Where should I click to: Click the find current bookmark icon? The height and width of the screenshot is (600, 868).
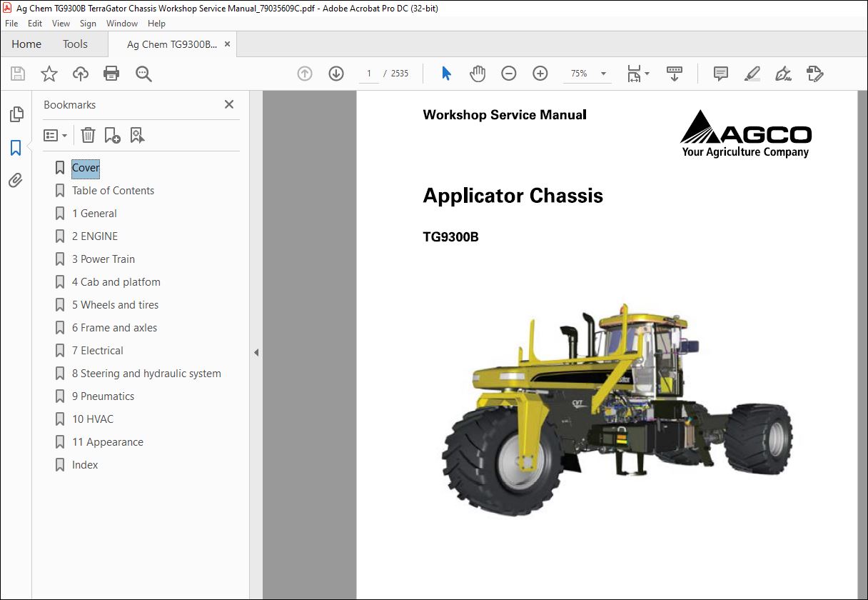pyautogui.click(x=137, y=135)
